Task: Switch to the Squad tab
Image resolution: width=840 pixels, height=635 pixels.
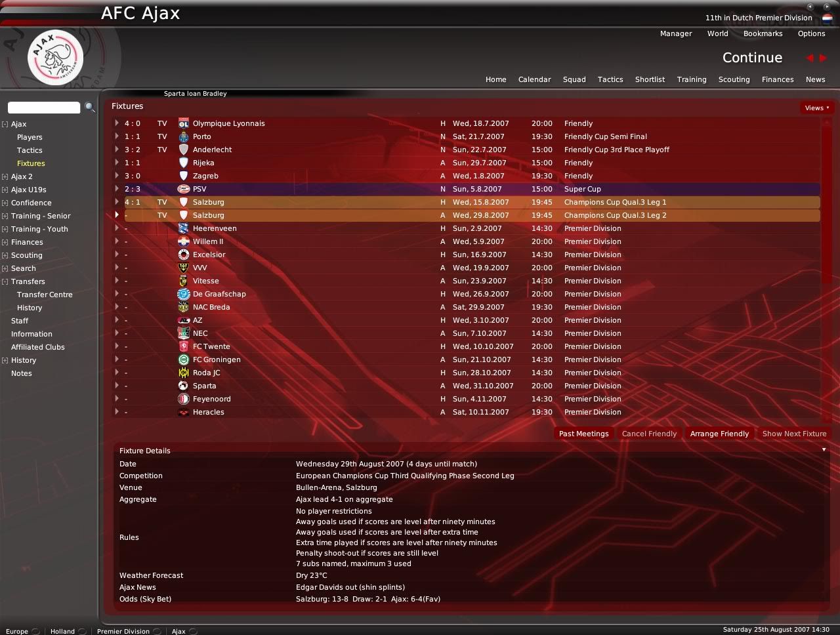Action: point(574,79)
